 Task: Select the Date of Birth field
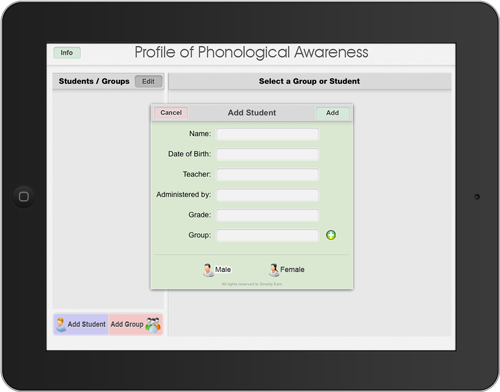point(268,154)
